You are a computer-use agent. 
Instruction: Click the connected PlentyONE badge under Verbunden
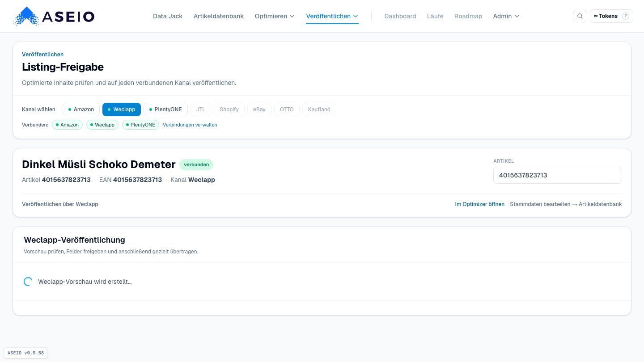click(140, 125)
